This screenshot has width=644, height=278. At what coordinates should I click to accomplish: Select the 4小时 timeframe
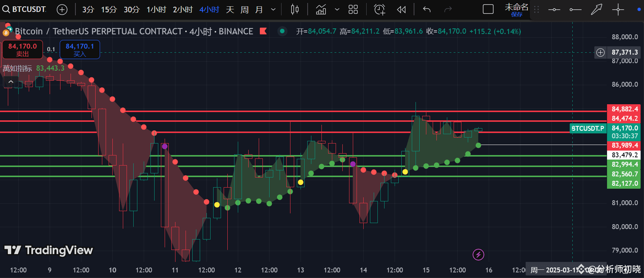209,10
